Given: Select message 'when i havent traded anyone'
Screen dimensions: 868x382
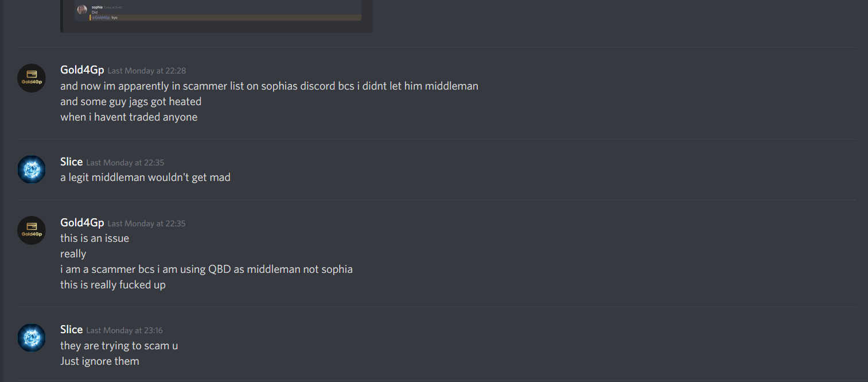Looking at the screenshot, I should (129, 117).
